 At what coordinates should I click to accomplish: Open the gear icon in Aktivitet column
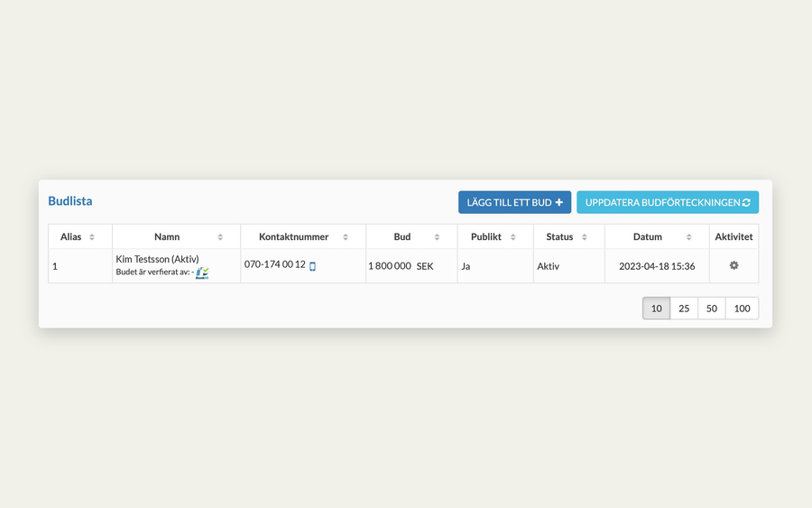tap(734, 265)
